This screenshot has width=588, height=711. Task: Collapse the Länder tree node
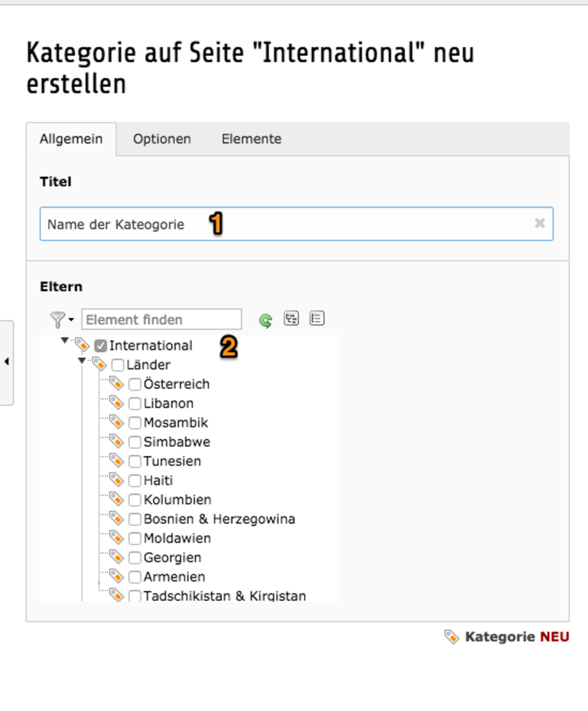point(82,361)
